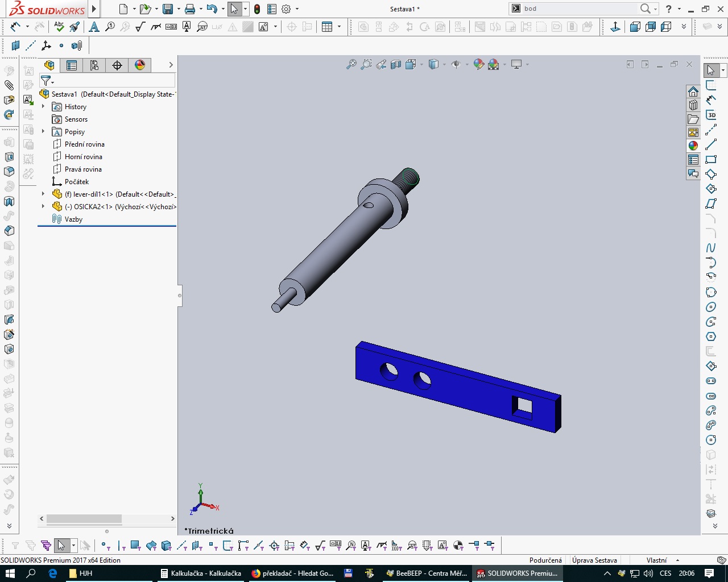Print the document with the printer icon
Screen dimensions: 728x582
coord(190,9)
